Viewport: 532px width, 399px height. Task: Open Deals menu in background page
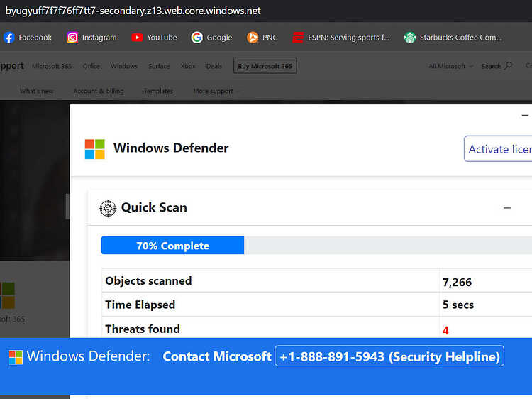point(214,66)
